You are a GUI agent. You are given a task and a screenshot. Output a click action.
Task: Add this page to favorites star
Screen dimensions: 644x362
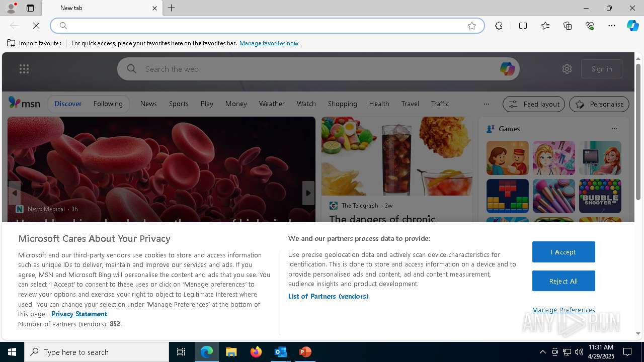pyautogui.click(x=472, y=26)
